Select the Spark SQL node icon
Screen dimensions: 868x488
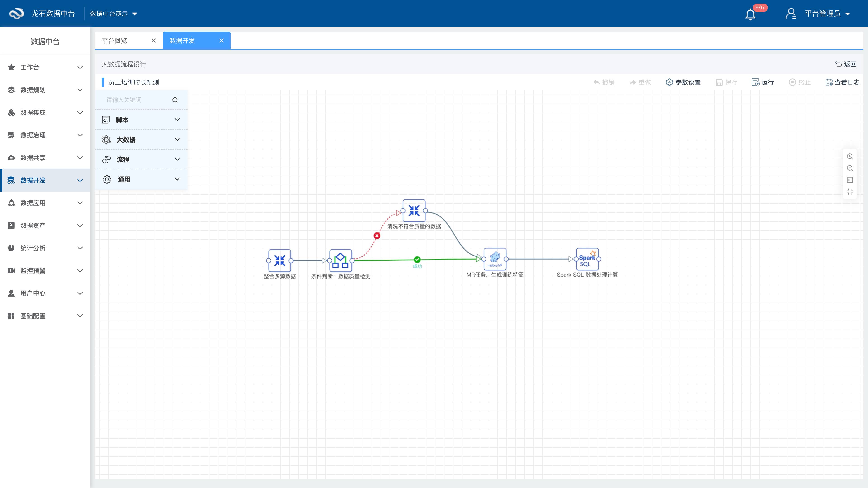tap(587, 259)
